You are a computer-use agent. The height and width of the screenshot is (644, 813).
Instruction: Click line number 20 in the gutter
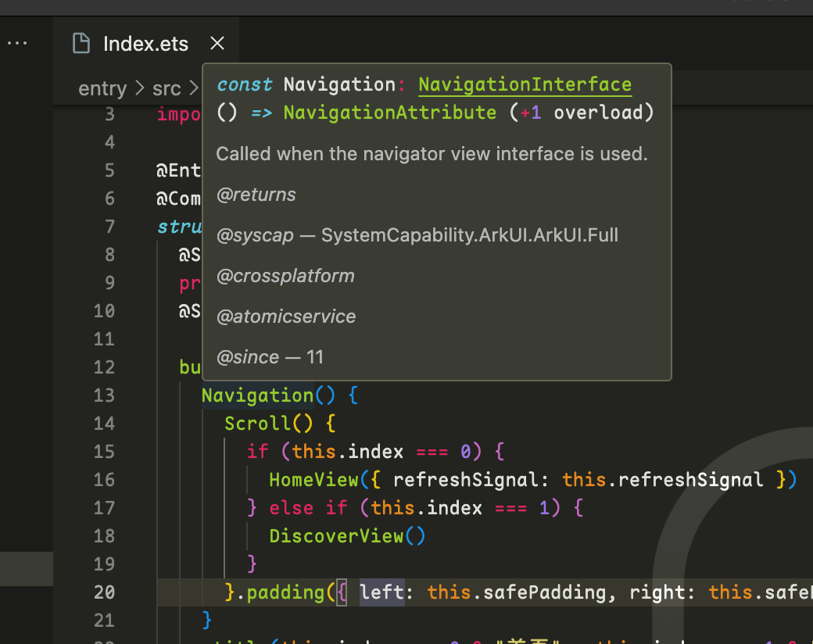(104, 592)
